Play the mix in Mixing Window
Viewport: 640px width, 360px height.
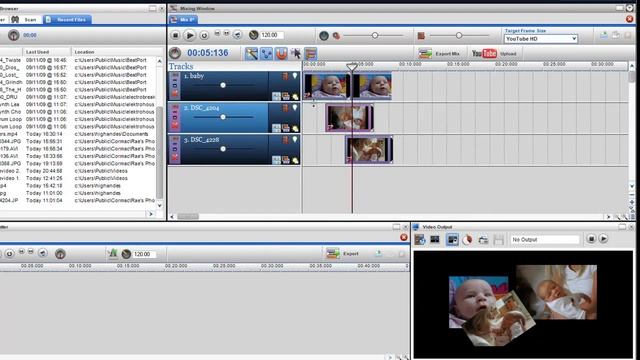click(x=189, y=36)
